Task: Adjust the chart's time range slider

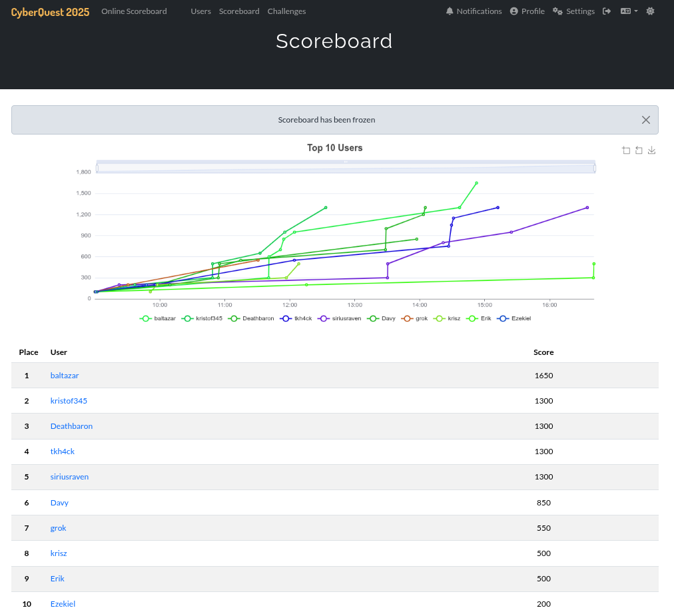Action: 346,166
